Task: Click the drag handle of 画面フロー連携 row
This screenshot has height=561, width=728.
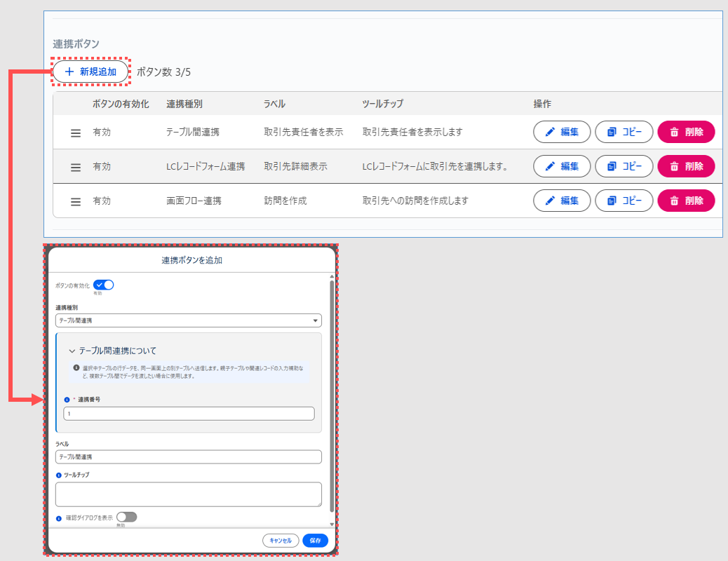Action: [76, 202]
